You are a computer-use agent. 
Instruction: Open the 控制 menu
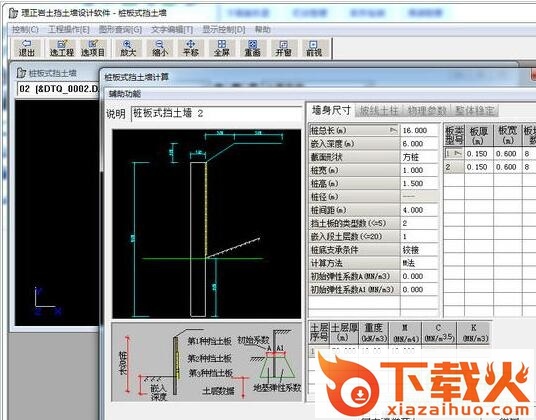point(25,30)
